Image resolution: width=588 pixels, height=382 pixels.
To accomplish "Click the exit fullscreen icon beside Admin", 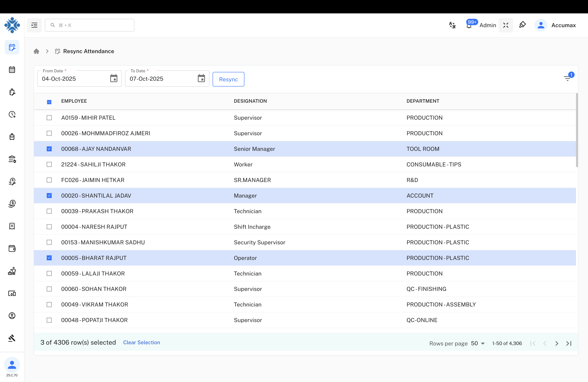I will (x=506, y=25).
